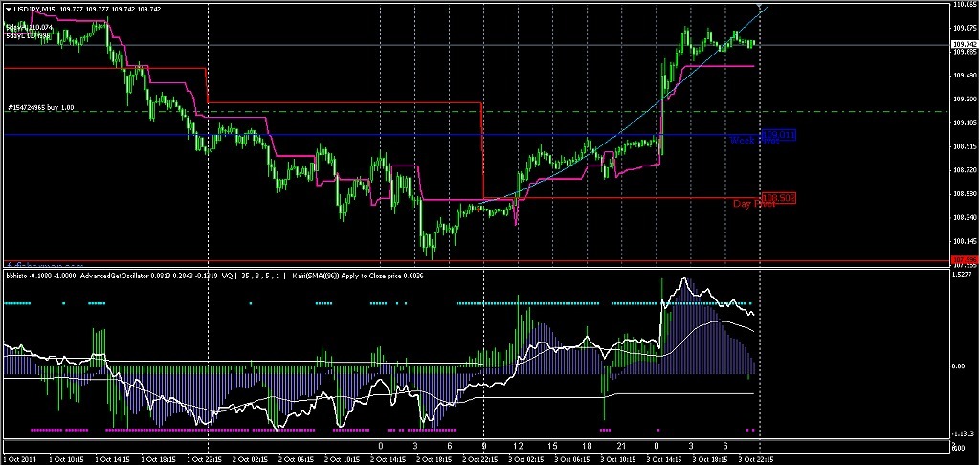Click the Week Pivot price box 109.011
The image size is (980, 465).
tap(779, 135)
